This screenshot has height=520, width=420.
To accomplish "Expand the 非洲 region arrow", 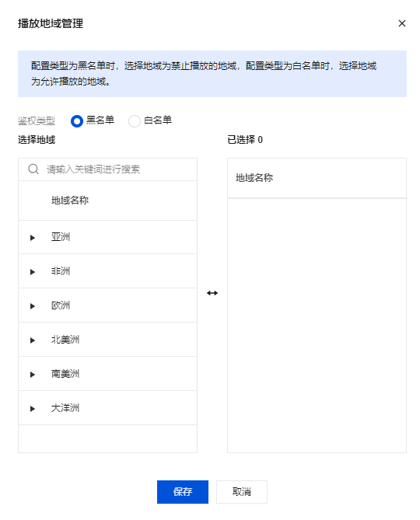I will point(33,272).
